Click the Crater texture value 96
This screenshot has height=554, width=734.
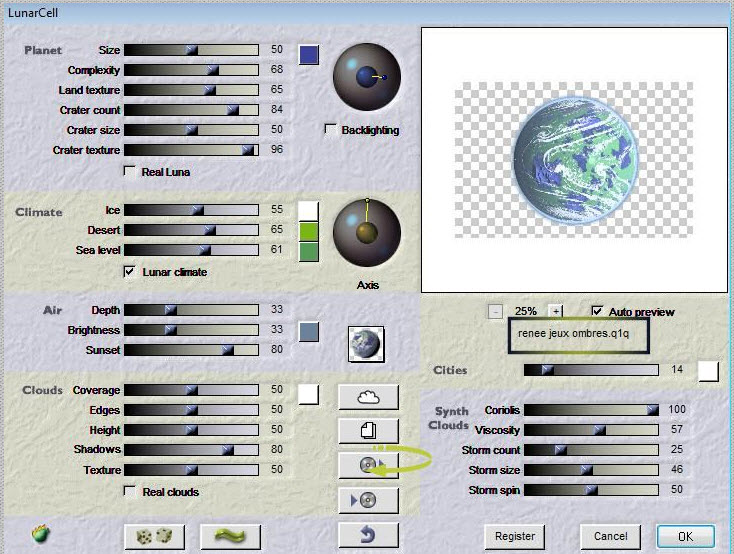[277, 149]
